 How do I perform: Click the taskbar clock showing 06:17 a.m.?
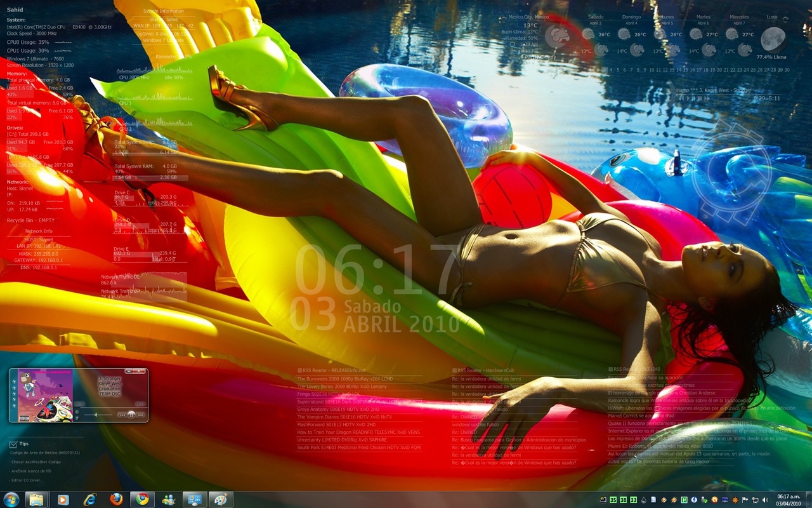[789, 500]
